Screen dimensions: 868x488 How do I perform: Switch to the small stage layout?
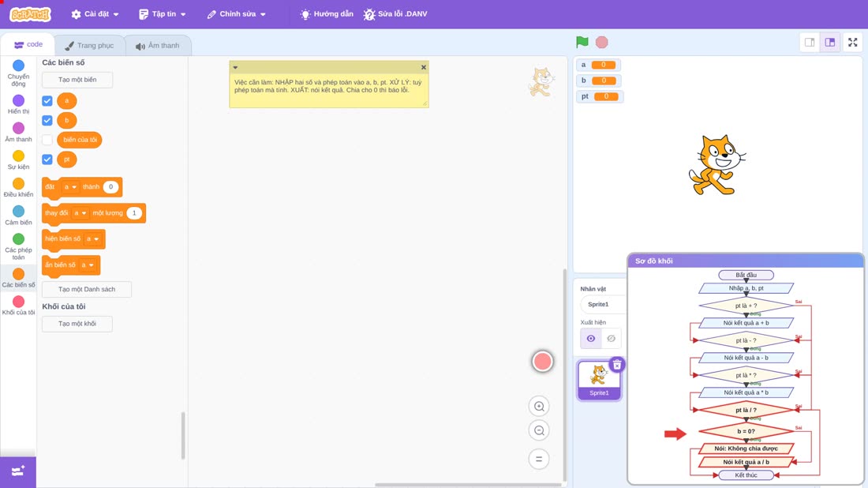(x=810, y=43)
